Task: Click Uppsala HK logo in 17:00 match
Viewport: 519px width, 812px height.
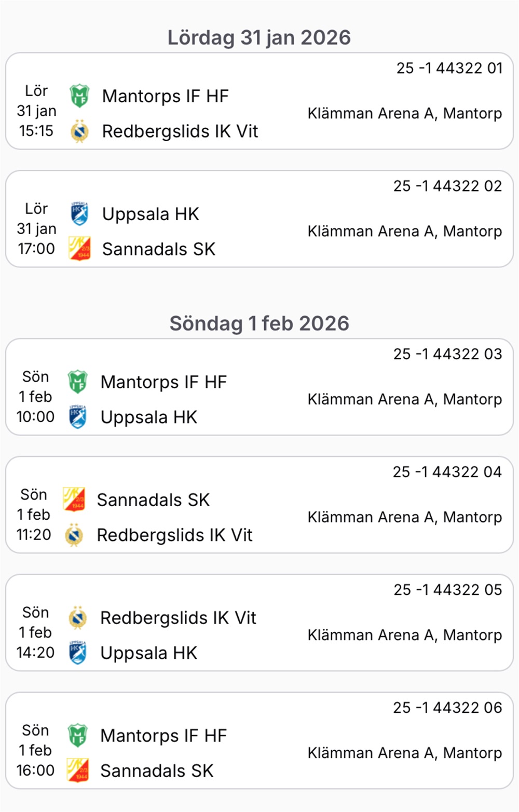Action: tap(79, 214)
